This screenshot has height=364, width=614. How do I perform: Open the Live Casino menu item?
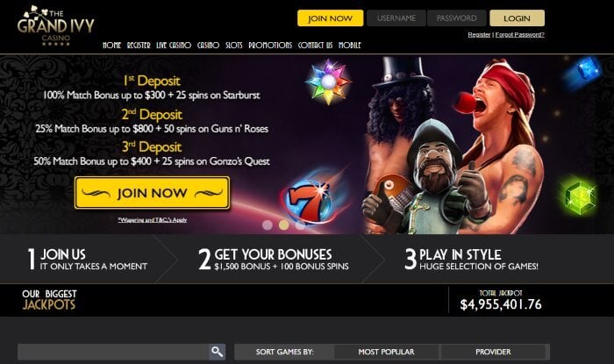tap(174, 46)
